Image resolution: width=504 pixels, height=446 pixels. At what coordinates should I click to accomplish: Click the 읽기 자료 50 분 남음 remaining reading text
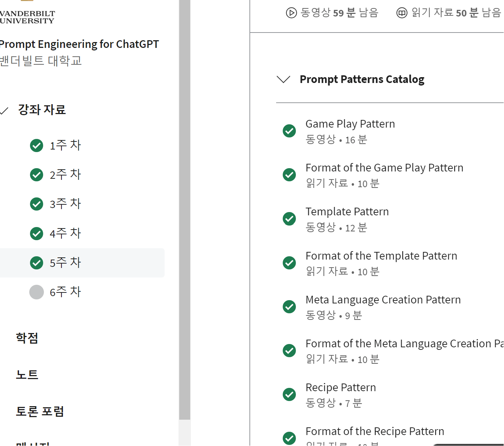tap(456, 13)
